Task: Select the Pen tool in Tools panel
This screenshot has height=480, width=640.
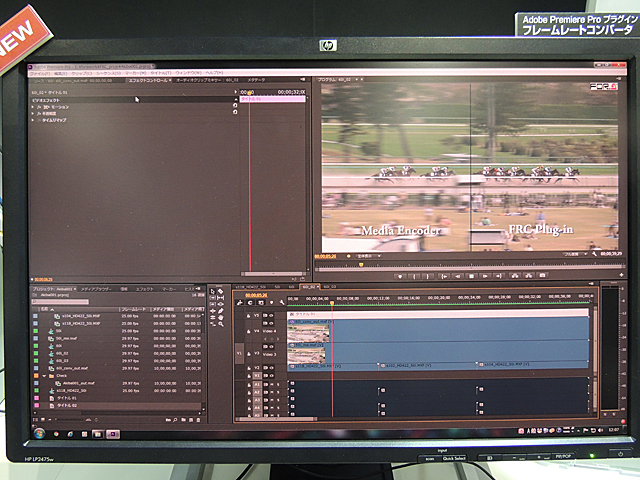Action: (x=220, y=311)
